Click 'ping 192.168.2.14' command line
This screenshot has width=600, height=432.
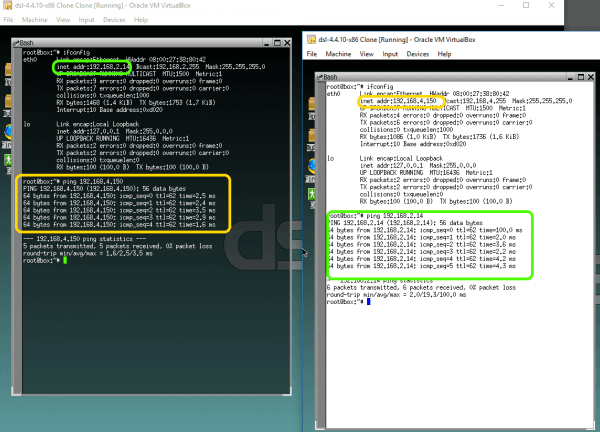pyautogui.click(x=395, y=216)
